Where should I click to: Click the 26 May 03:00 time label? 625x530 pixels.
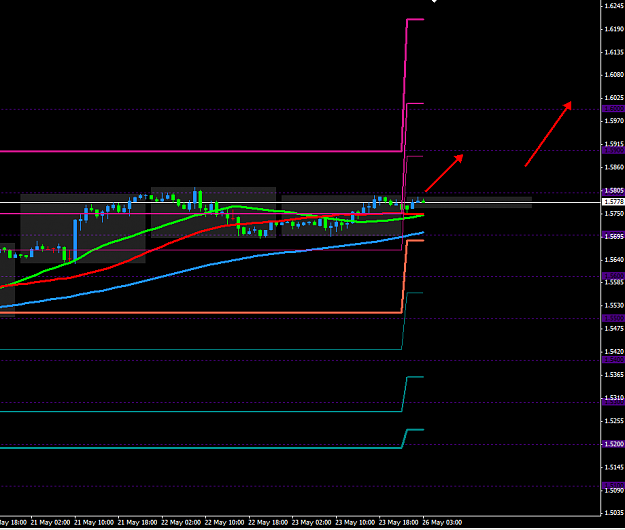point(442,522)
